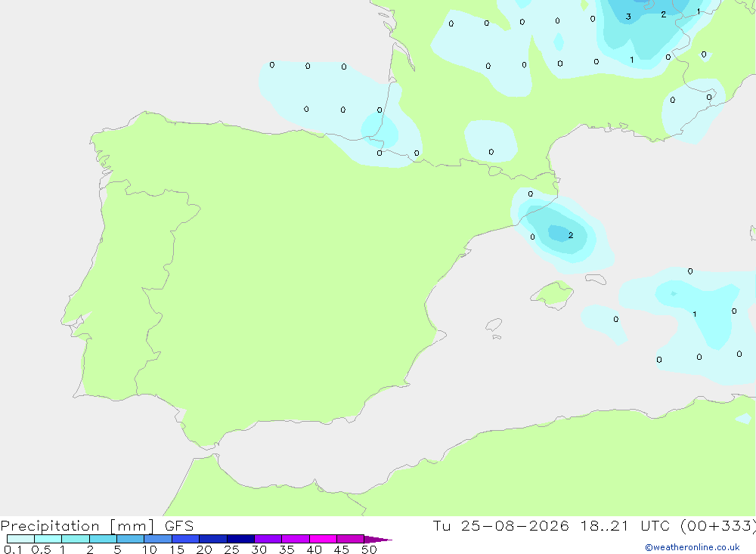The height and width of the screenshot is (554, 756).
Task: Click the '0.1' legend scale label
Action: [x=13, y=549]
